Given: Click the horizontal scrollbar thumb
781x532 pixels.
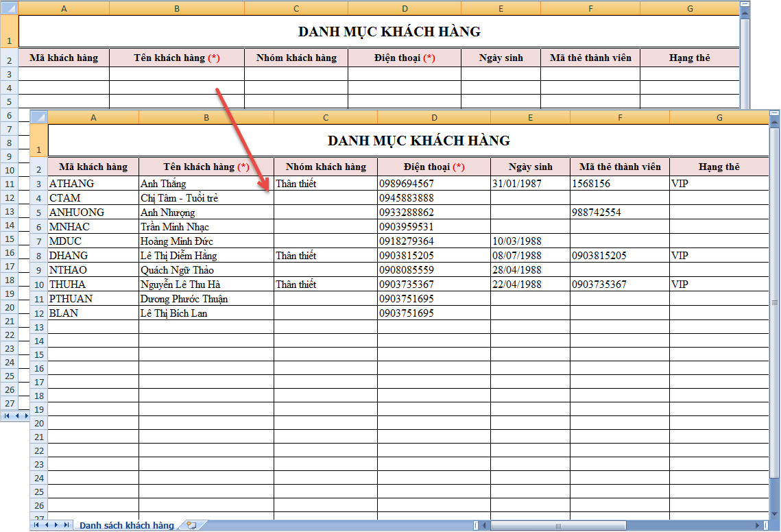Looking at the screenshot, I should pos(559,524).
